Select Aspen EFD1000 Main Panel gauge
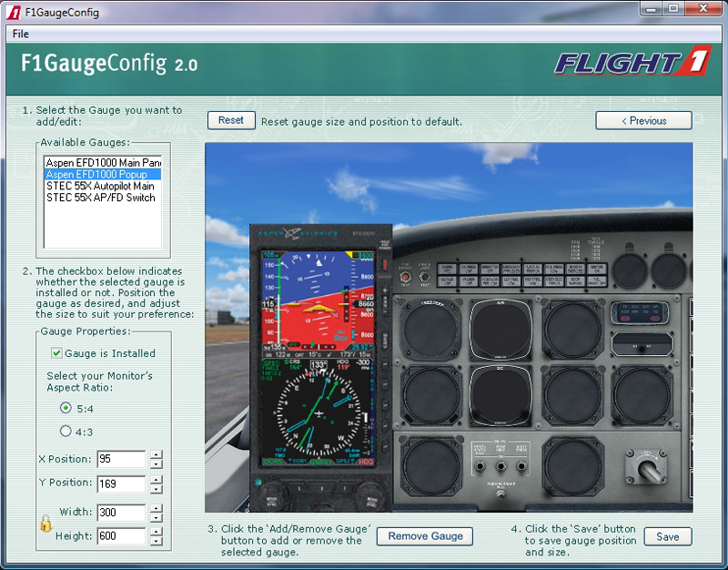728x570 pixels. coord(103,163)
